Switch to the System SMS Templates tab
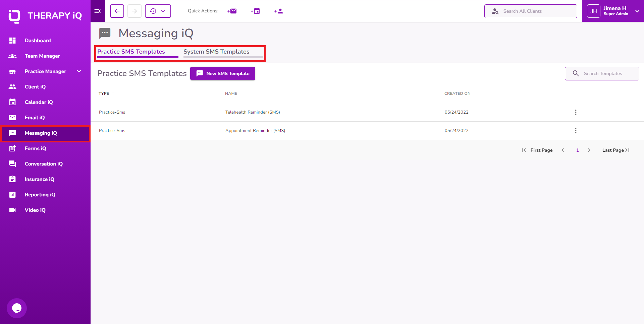The height and width of the screenshot is (324, 644). pyautogui.click(x=216, y=52)
